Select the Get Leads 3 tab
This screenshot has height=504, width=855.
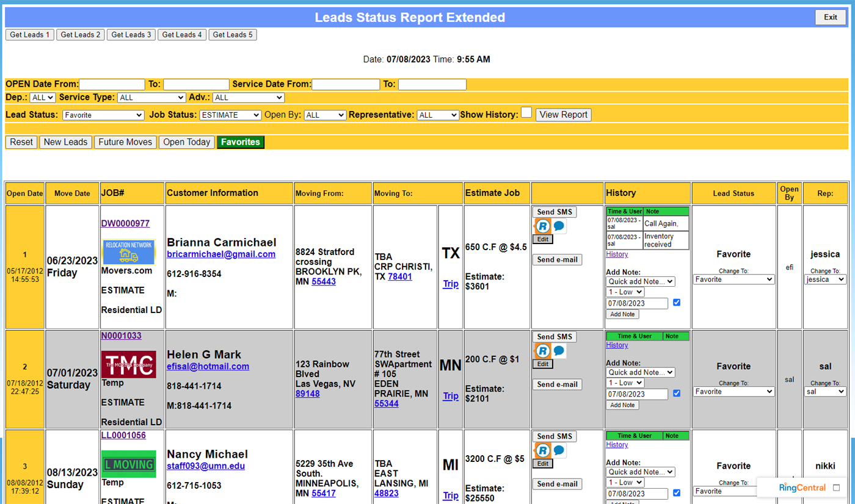131,35
